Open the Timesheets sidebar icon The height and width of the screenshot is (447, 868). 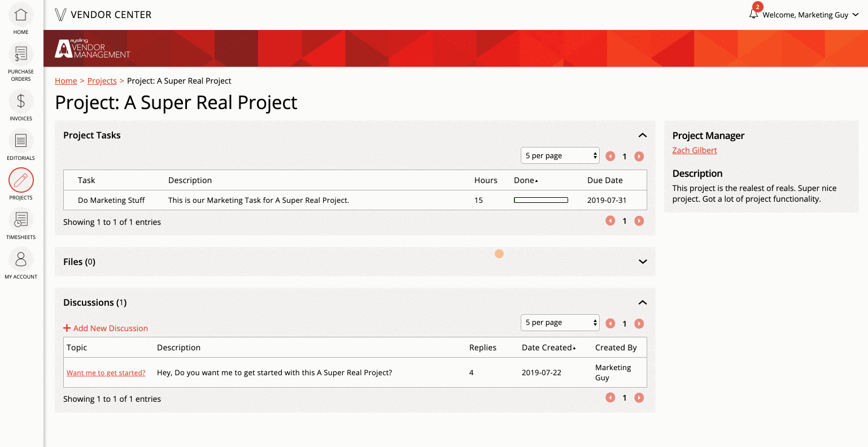(21, 220)
